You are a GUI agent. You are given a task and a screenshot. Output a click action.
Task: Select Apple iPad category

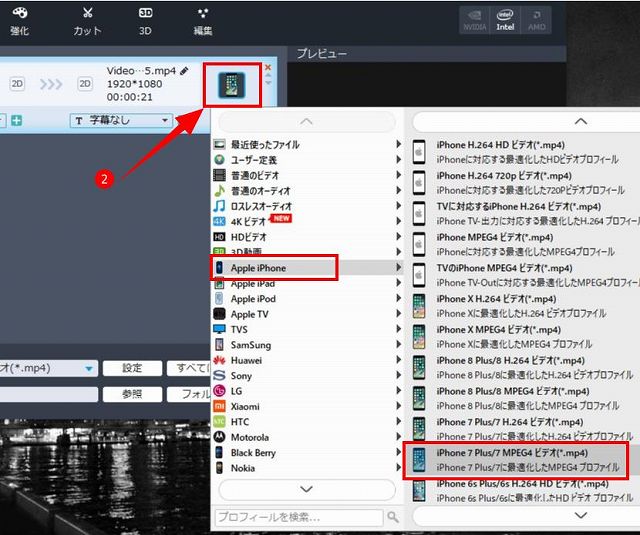(x=306, y=284)
